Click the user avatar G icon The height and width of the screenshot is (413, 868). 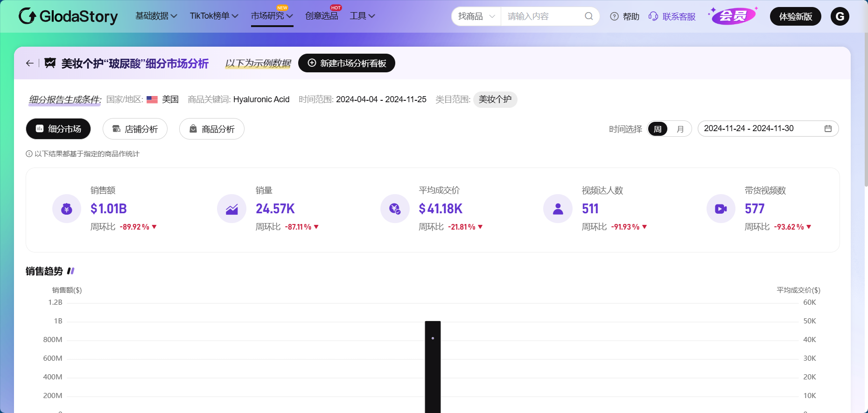coord(840,16)
